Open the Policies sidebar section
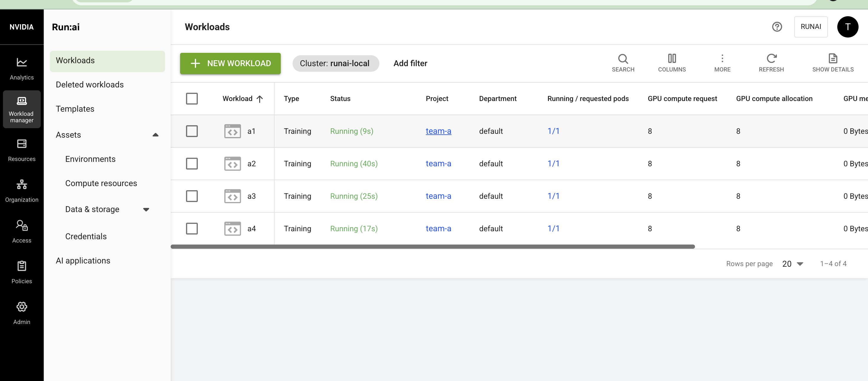Image resolution: width=868 pixels, height=381 pixels. click(22, 272)
